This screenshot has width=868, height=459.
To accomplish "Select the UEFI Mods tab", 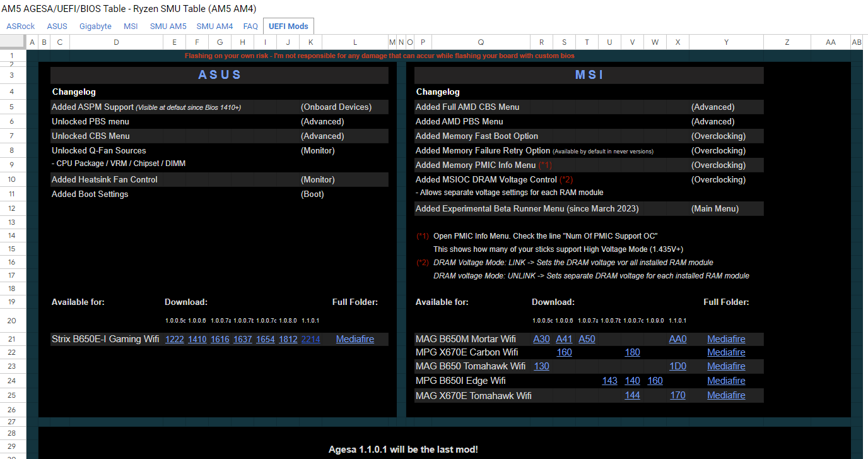I will click(x=288, y=27).
